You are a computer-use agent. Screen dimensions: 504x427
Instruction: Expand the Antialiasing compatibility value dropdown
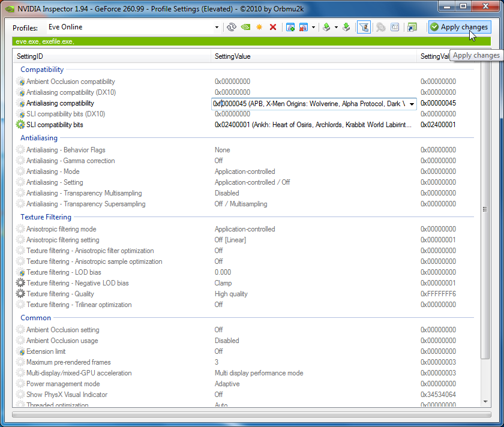point(412,104)
